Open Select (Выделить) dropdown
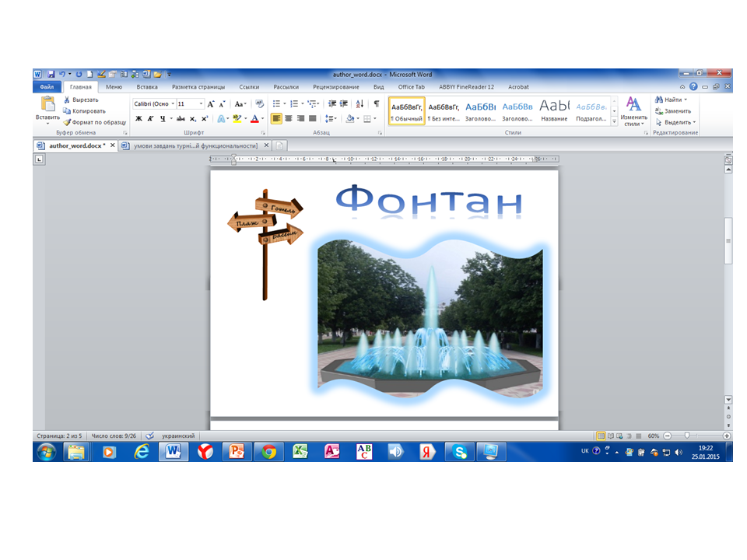Image resolution: width=747 pixels, height=560 pixels. tap(675, 122)
